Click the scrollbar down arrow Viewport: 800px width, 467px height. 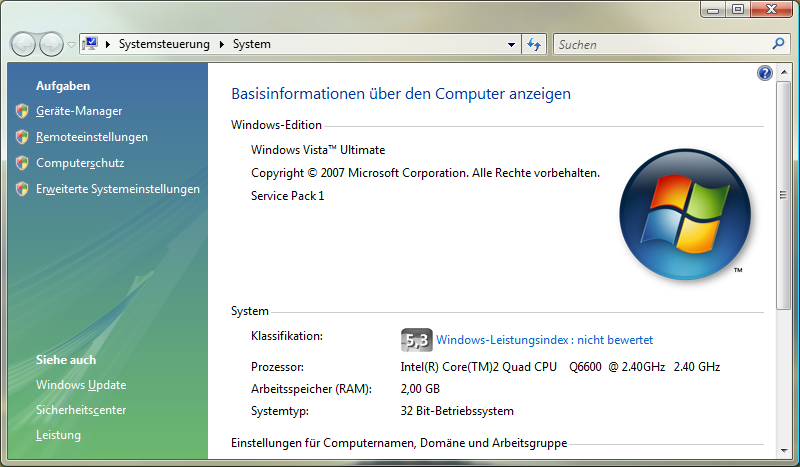[x=784, y=451]
